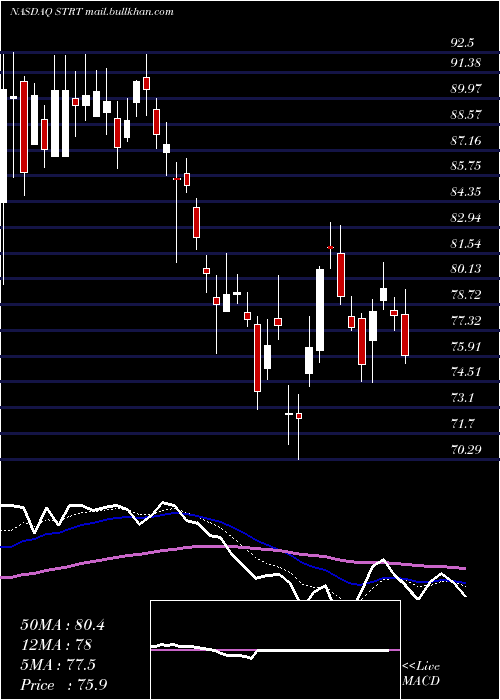
Task: Click the 84.35 price axis label
Action: (x=465, y=192)
